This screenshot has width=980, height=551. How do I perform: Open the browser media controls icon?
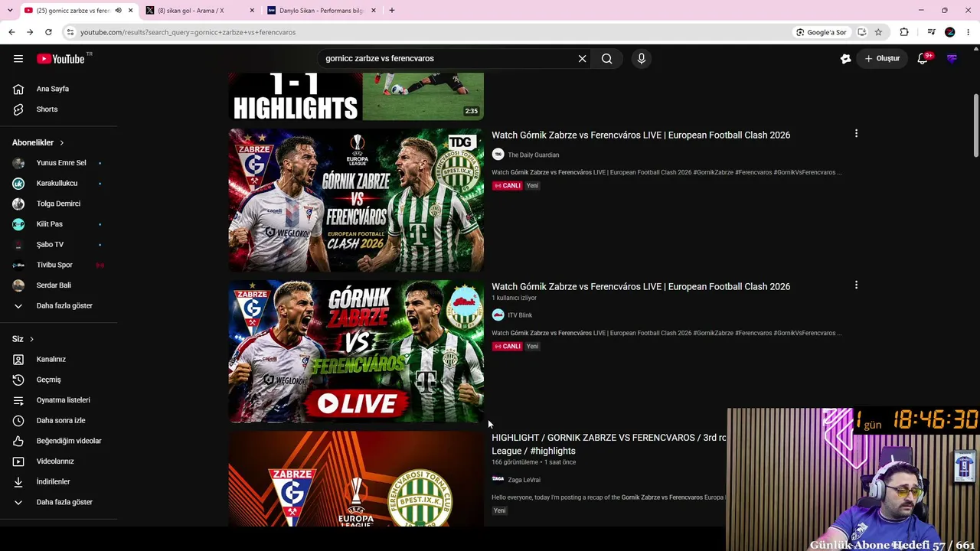(x=931, y=32)
